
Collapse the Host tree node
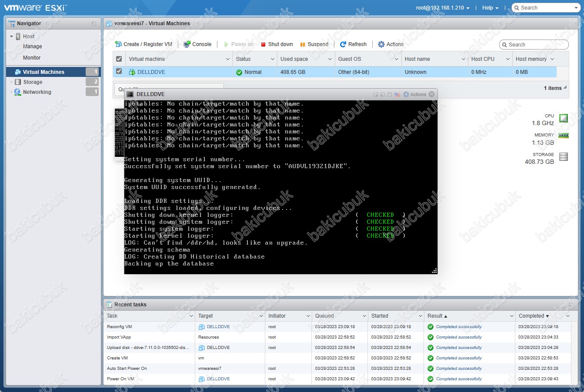[x=12, y=37]
